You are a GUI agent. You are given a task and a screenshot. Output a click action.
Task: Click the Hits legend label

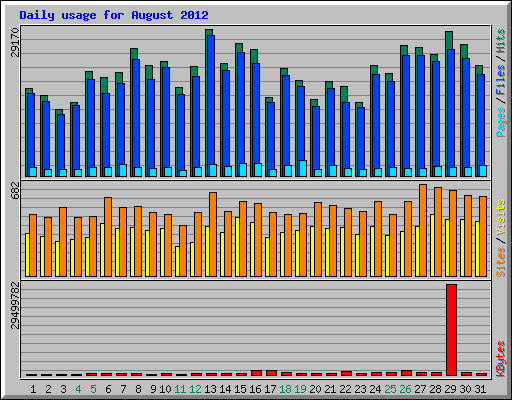pos(500,41)
